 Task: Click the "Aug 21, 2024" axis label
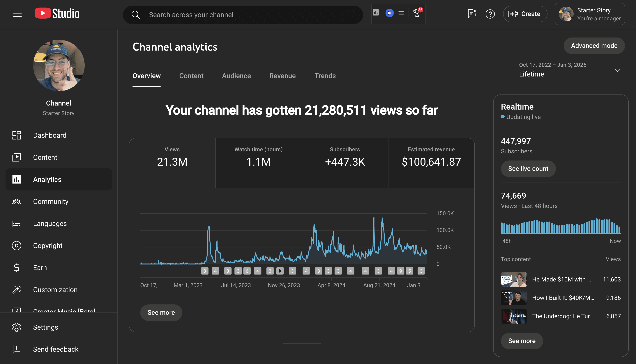coord(379,285)
